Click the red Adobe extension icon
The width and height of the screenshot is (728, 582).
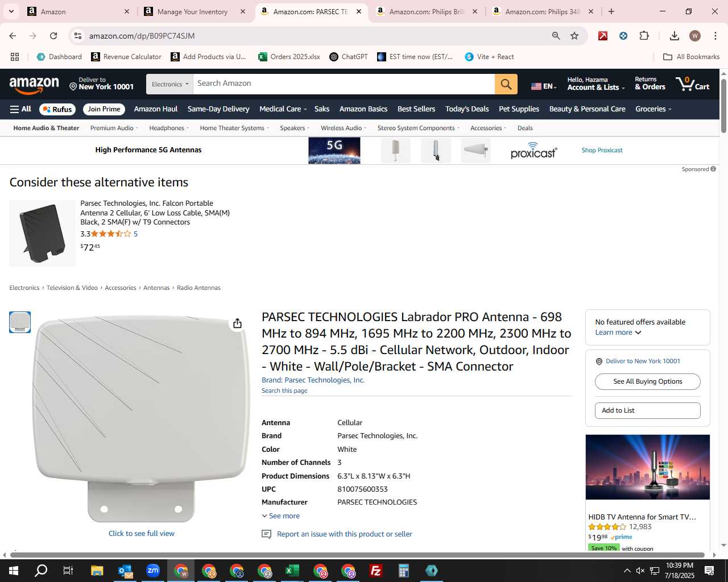coord(602,36)
